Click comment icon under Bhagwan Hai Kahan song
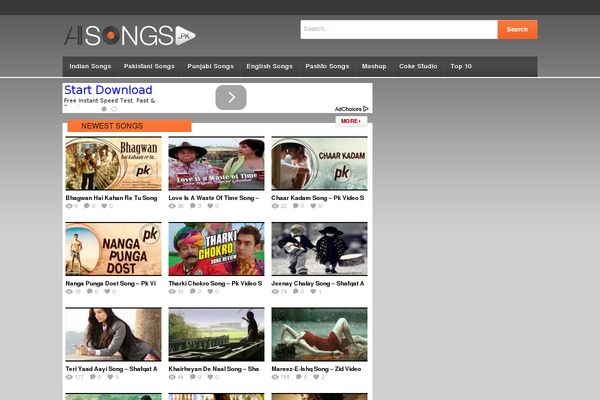Image resolution: width=600 pixels, height=400 pixels. point(87,206)
